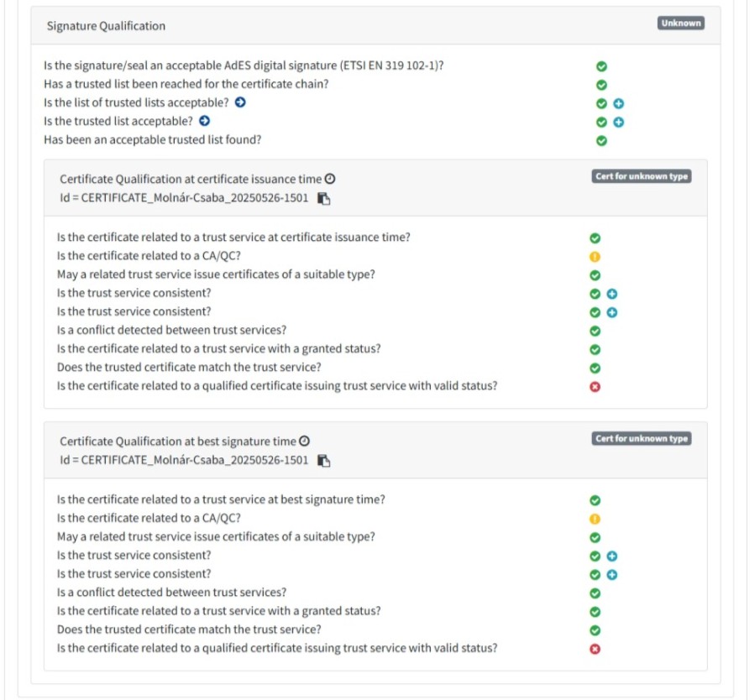Click the Signature Qualification panel title
This screenshot has height=700, width=755.
coord(106,26)
